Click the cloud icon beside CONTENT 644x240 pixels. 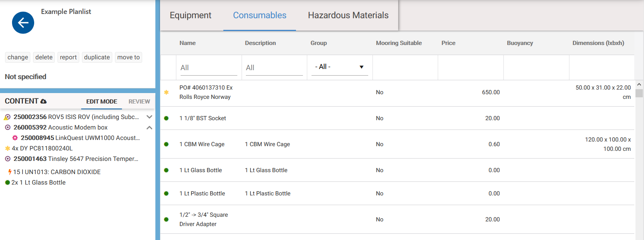pyautogui.click(x=44, y=102)
